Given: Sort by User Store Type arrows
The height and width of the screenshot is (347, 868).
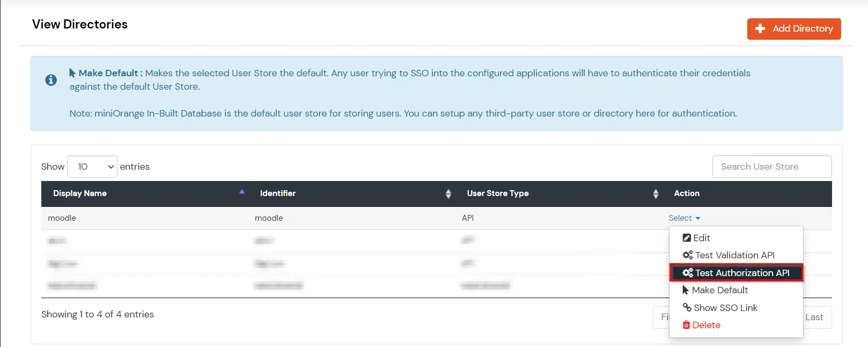Looking at the screenshot, I should coord(656,194).
